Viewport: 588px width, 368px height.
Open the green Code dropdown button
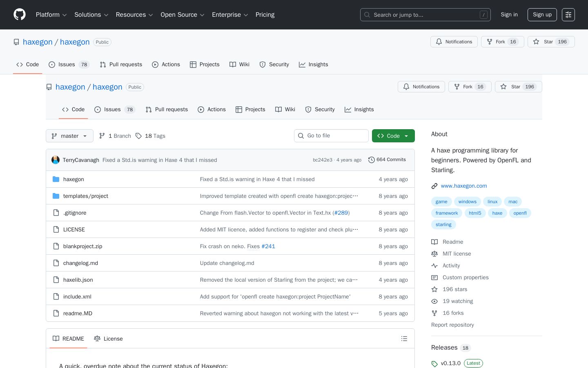point(393,136)
